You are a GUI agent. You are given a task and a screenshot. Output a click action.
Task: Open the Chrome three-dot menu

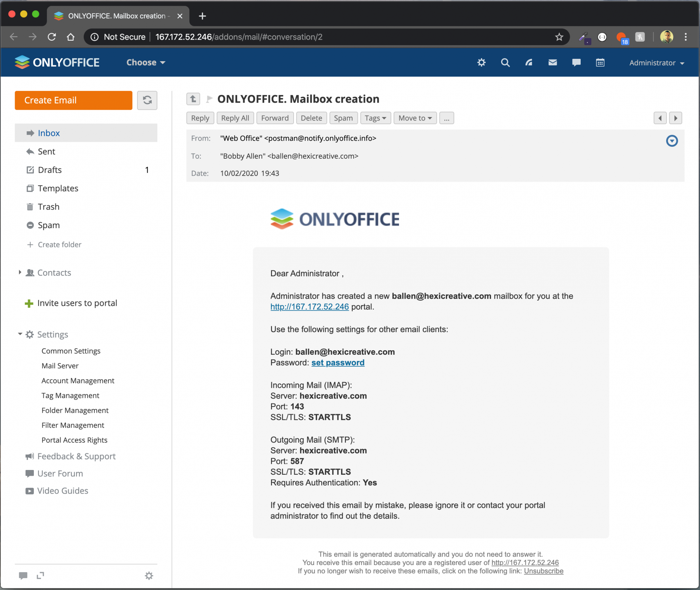pos(686,37)
